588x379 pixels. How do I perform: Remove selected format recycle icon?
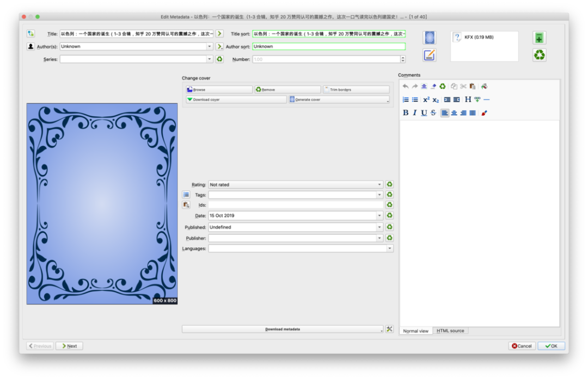[x=539, y=55]
